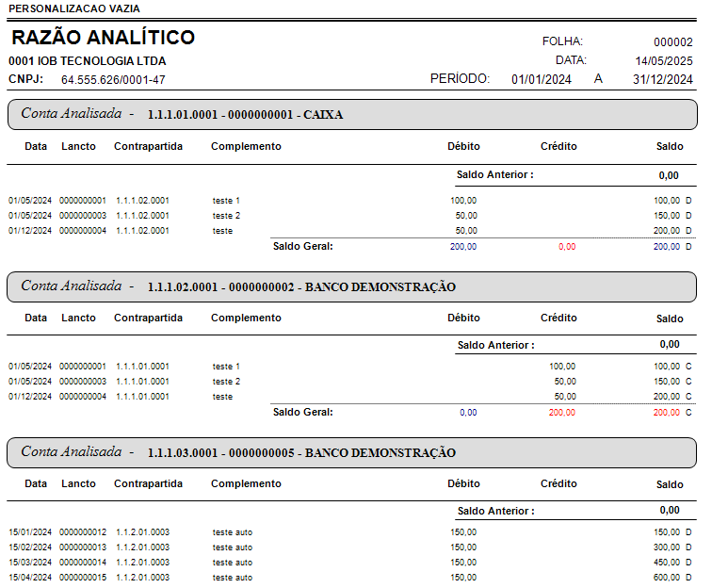The image size is (728, 588).
Task: Select the PERSONALIZACAO VAZIA header text
Action: pyautogui.click(x=74, y=8)
